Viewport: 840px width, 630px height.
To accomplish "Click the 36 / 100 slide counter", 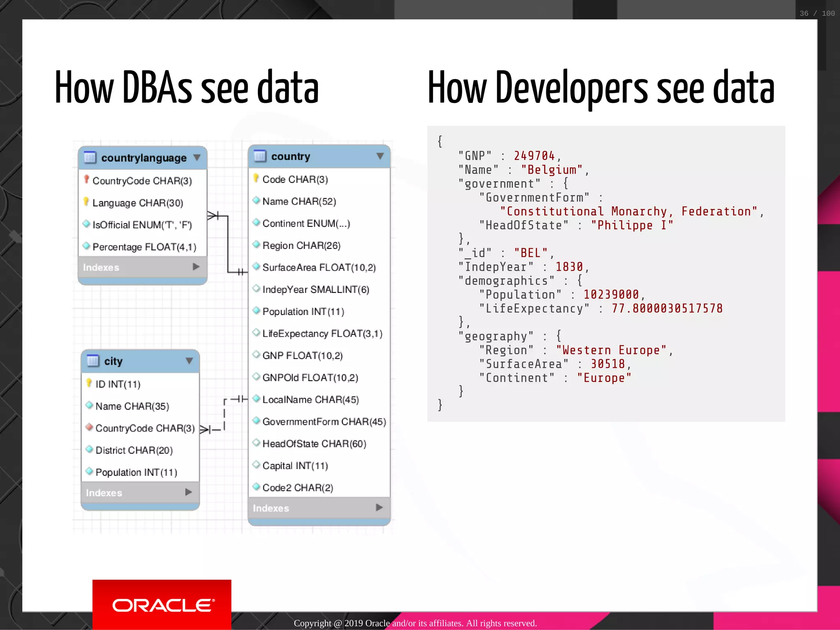I will [x=817, y=14].
